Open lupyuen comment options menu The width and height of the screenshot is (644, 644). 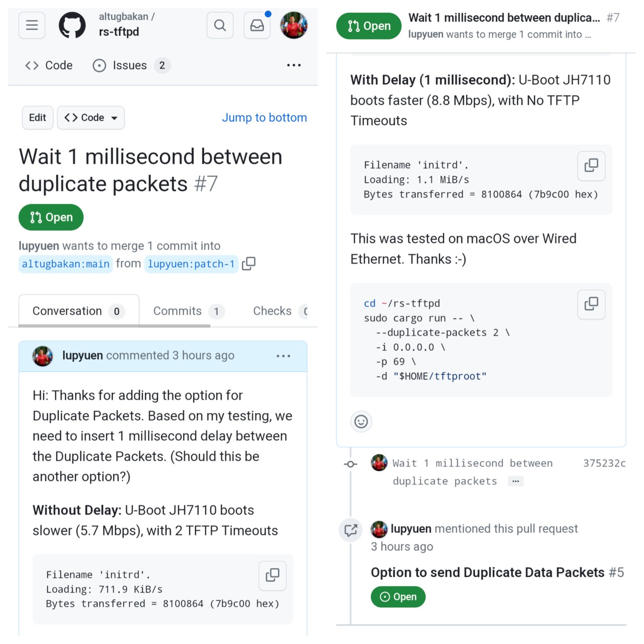[283, 356]
